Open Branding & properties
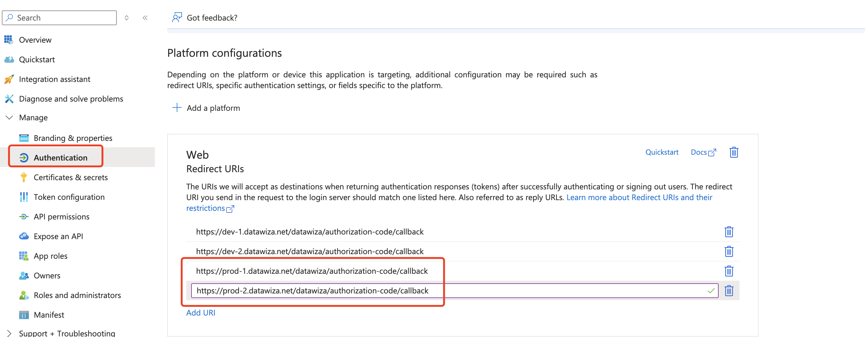Screen dimensions: 868x337 coord(73,138)
